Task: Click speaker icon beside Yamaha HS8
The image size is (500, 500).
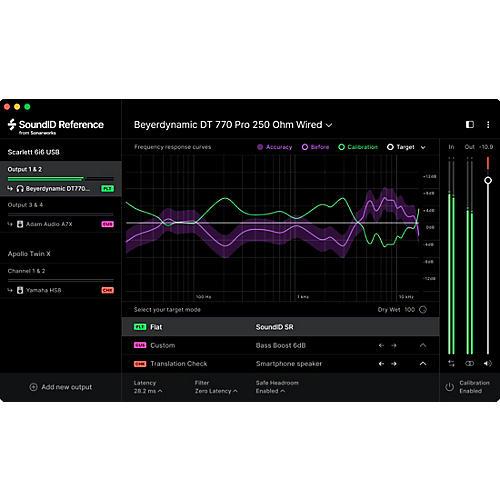Action: tap(20, 290)
